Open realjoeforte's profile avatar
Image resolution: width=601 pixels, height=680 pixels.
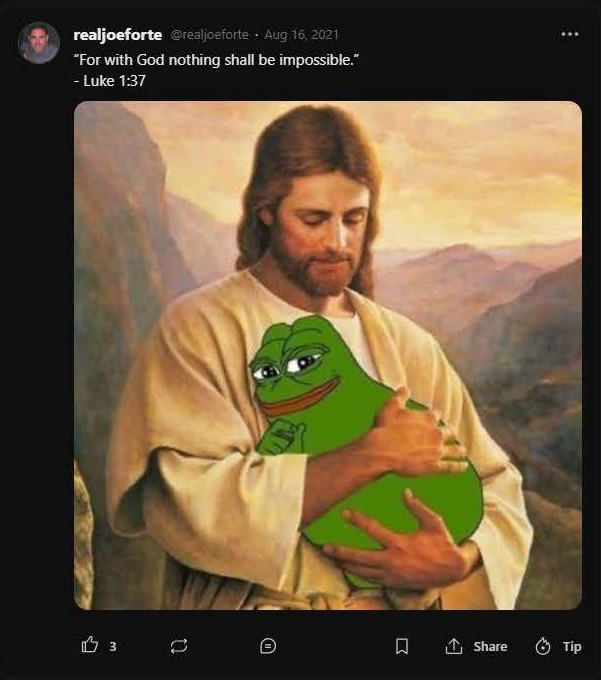39,43
